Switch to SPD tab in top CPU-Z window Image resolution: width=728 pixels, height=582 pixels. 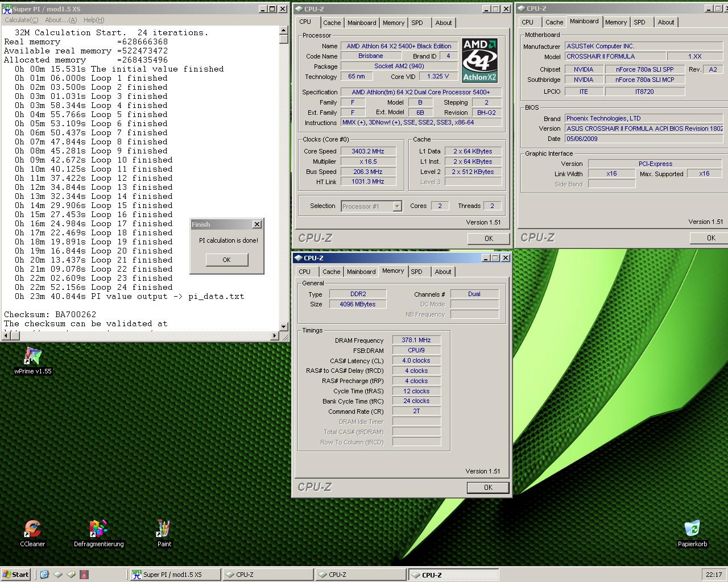[x=417, y=23]
